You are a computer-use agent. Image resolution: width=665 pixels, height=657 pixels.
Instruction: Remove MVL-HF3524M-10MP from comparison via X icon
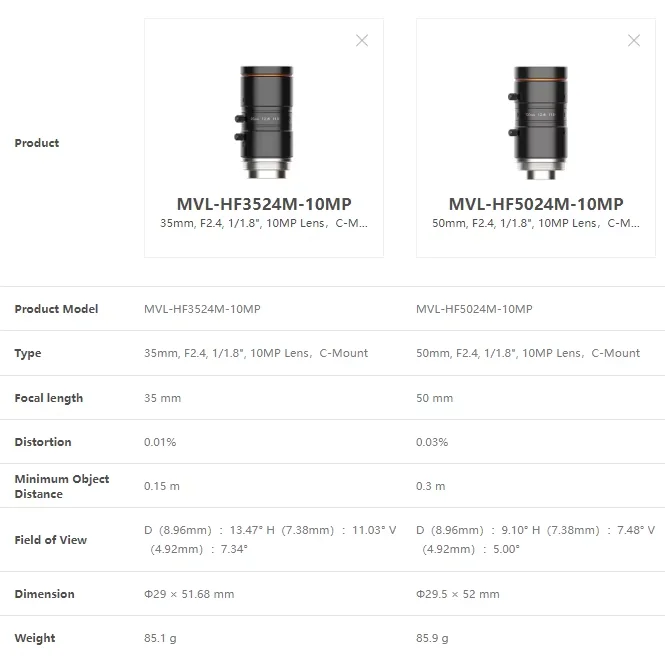(362, 41)
